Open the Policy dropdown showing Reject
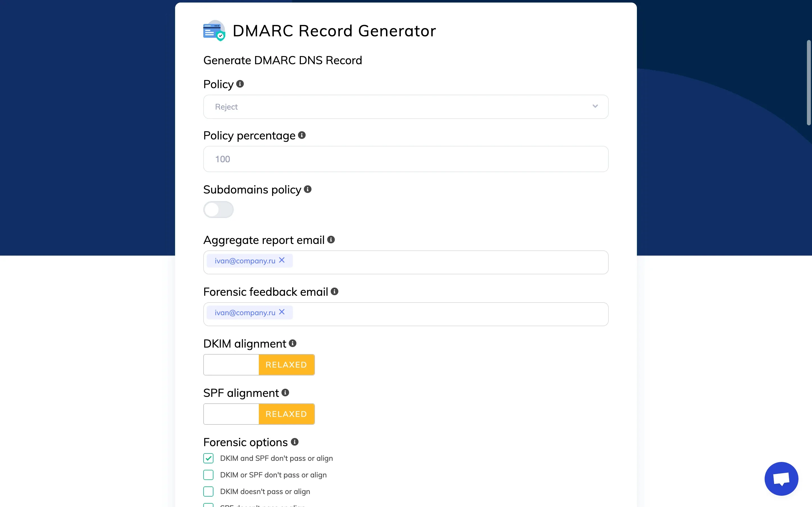Screen dimensions: 812x507 pos(406,107)
